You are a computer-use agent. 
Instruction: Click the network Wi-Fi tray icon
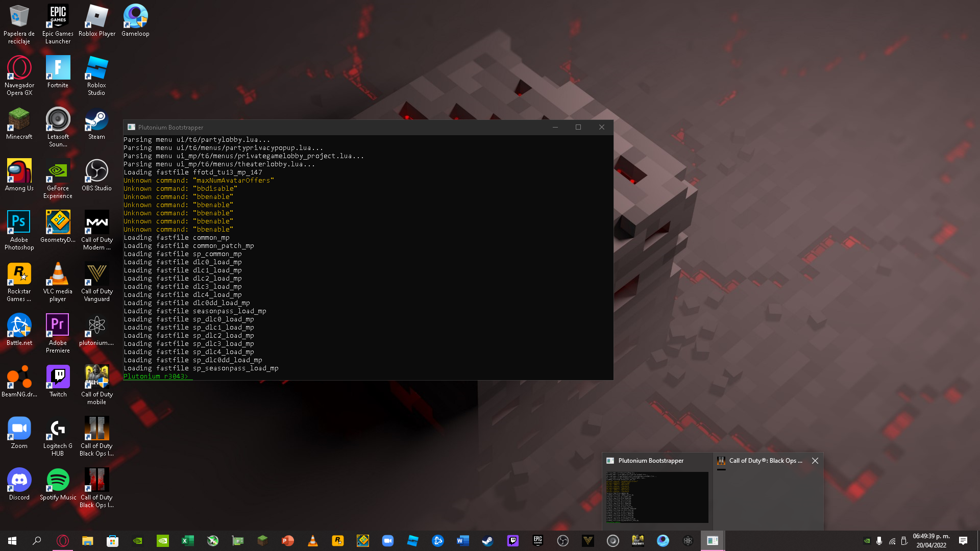892,541
